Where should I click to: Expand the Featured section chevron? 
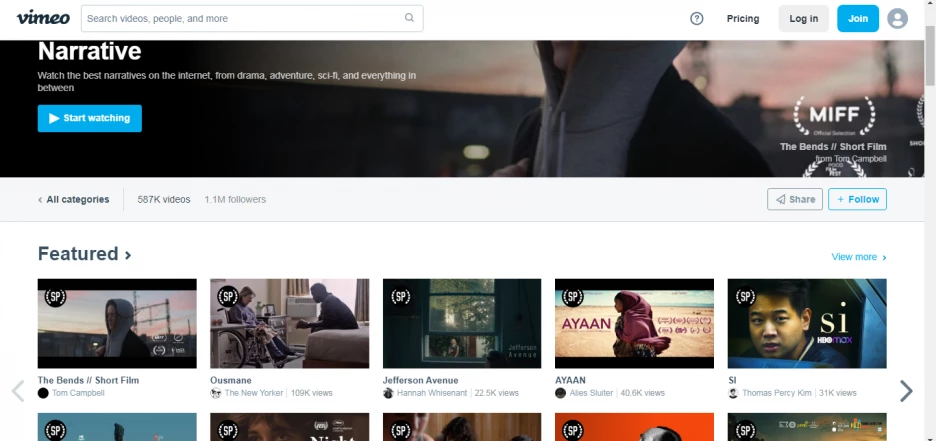(128, 255)
